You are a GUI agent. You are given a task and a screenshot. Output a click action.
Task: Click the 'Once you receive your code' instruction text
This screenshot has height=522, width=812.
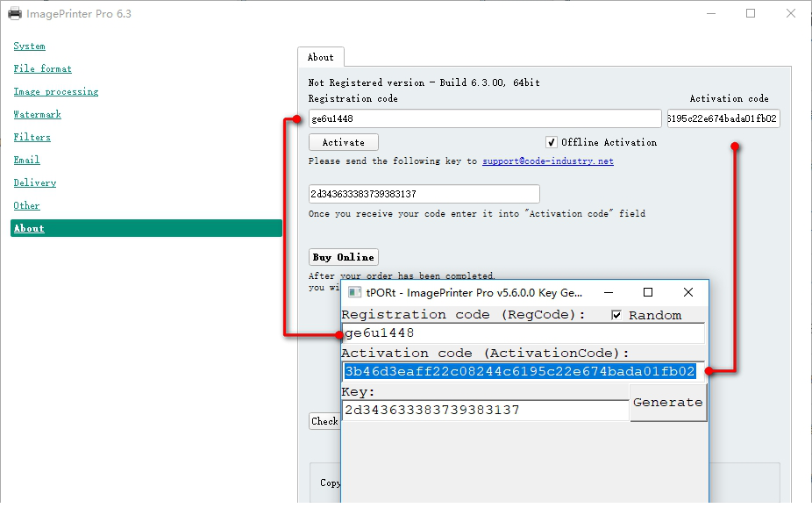coord(477,214)
